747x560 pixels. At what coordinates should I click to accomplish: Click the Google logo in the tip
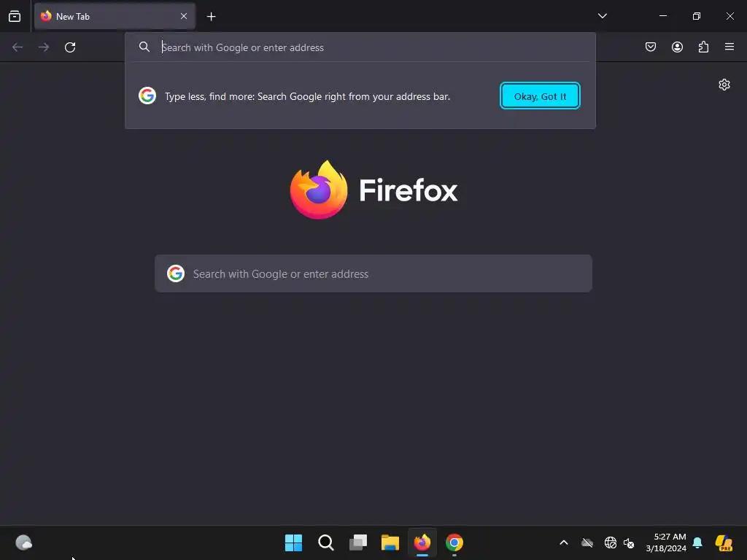[x=147, y=96]
